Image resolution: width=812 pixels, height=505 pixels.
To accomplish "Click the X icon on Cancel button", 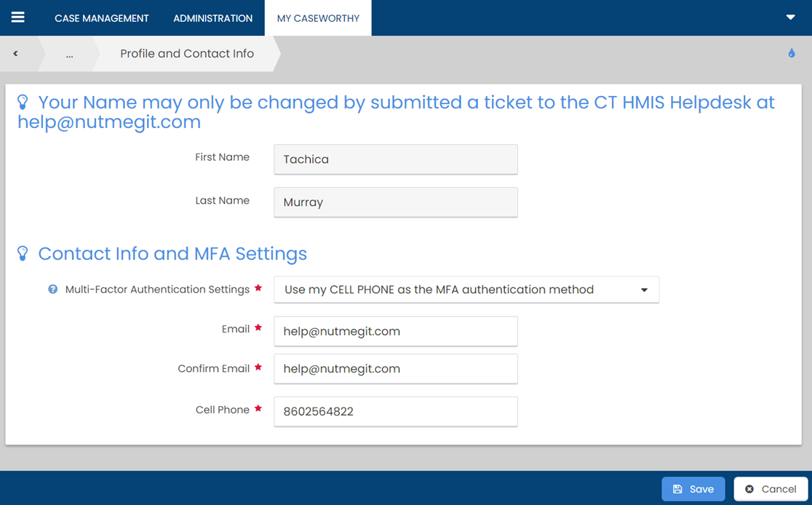I will point(749,489).
